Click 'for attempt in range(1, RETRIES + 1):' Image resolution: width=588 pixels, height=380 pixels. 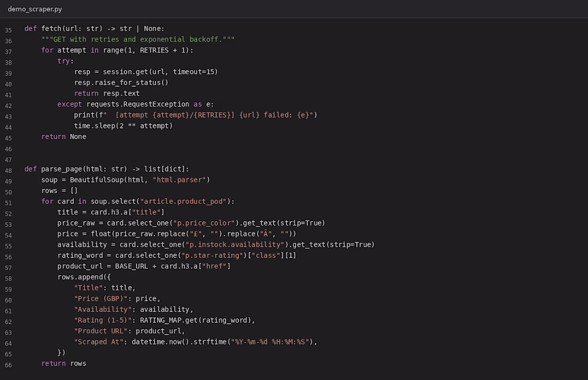pyautogui.click(x=117, y=50)
